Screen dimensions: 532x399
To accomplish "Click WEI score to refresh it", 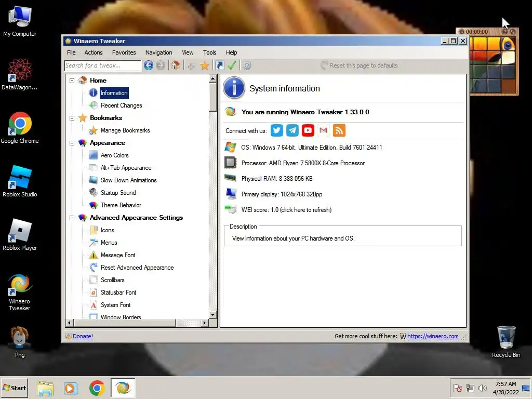I will coord(286,210).
